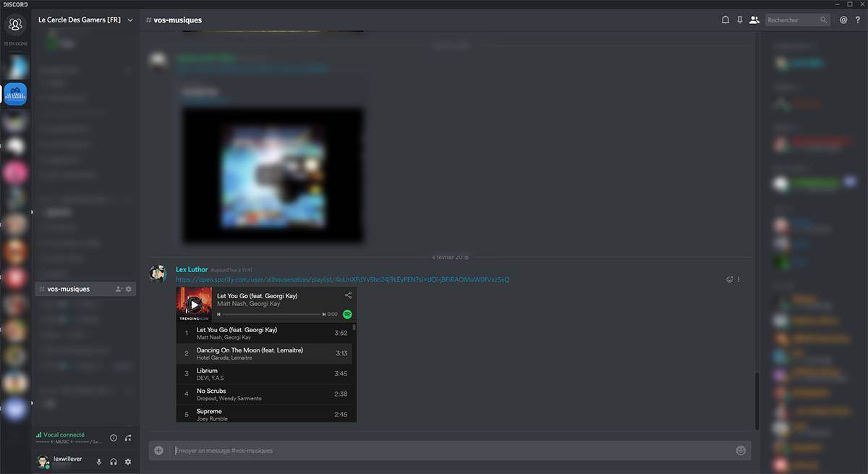Click the Rechercher search field

[798, 20]
